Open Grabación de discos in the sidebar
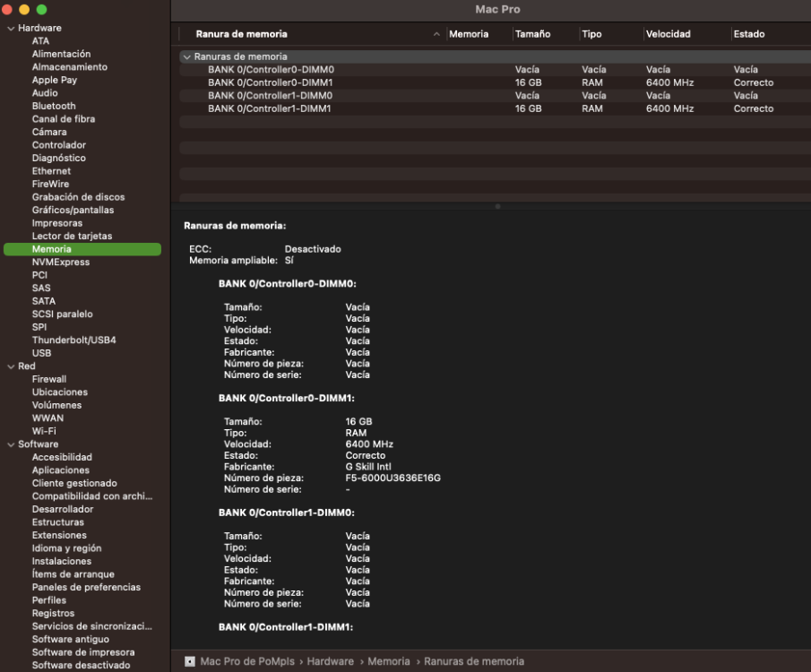 tap(78, 197)
